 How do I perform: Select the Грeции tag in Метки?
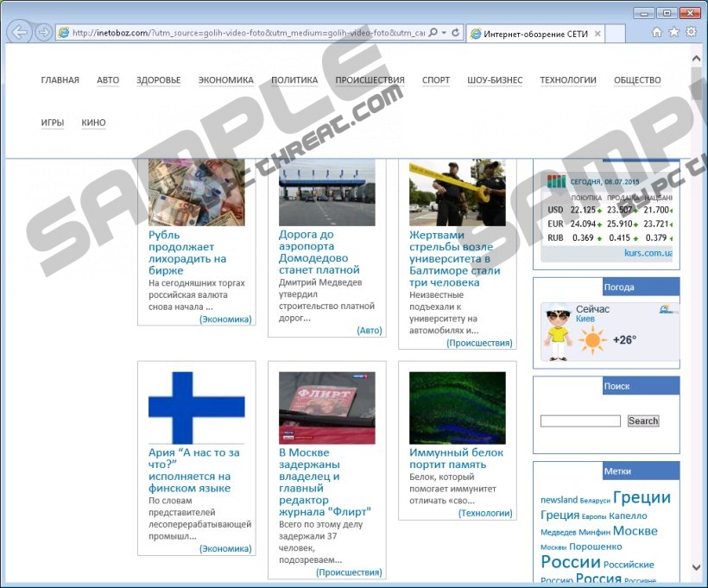(642, 497)
